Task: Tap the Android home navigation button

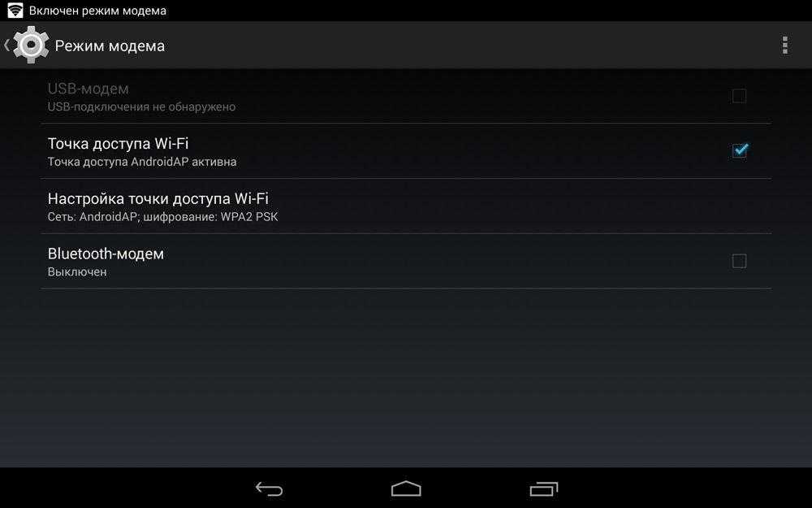Action: coord(406,488)
